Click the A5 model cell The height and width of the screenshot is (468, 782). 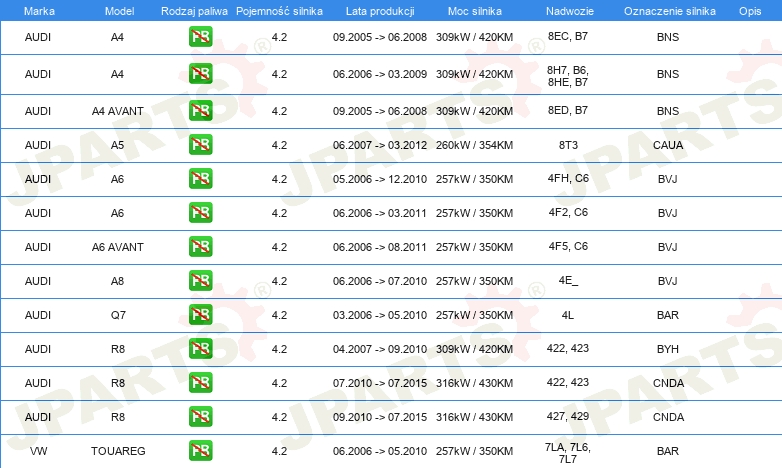click(117, 145)
